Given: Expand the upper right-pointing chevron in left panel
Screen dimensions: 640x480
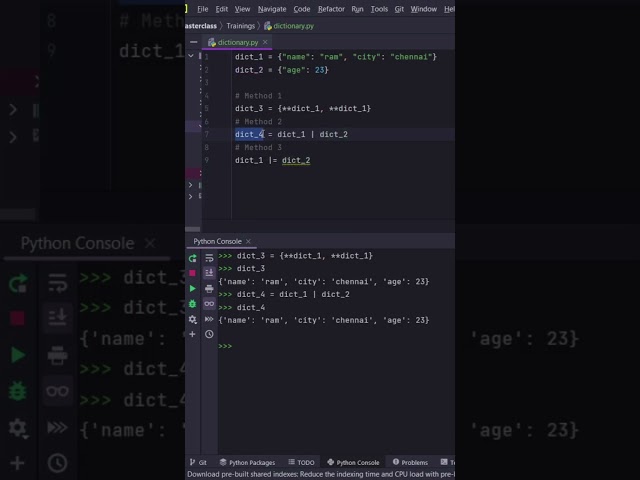Looking at the screenshot, I should click(190, 185).
